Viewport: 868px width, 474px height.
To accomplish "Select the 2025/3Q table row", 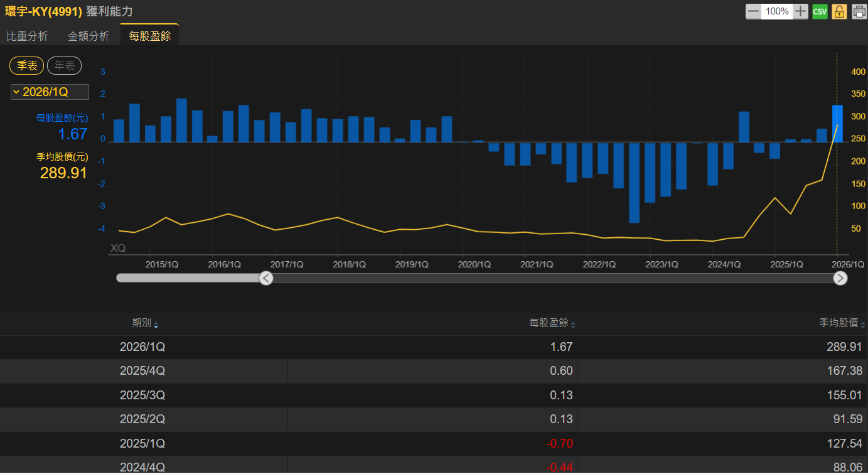I will [x=434, y=395].
